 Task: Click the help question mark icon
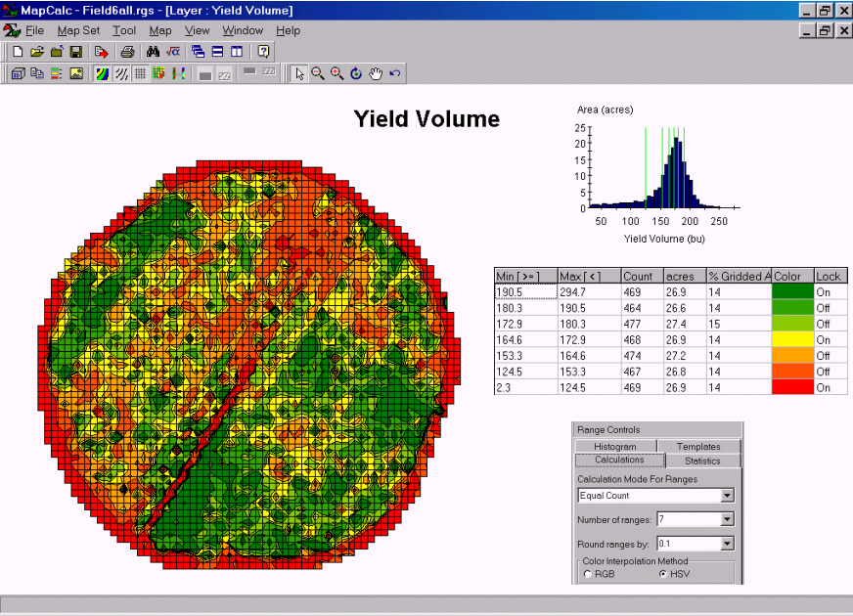pyautogui.click(x=264, y=51)
